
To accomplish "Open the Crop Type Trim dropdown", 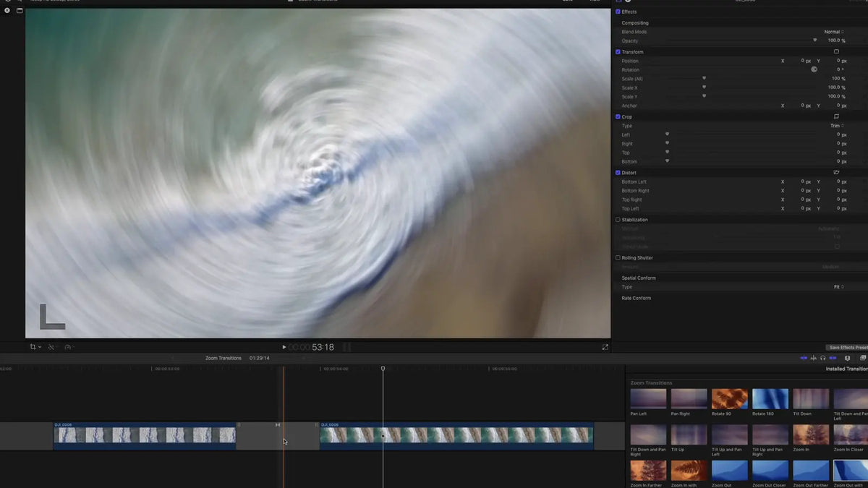I will (837, 126).
